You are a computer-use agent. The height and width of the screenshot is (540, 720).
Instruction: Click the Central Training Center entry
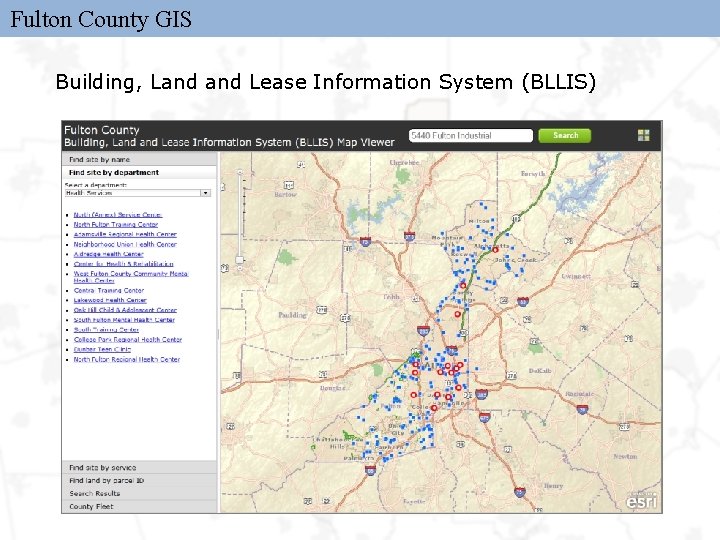(109, 290)
